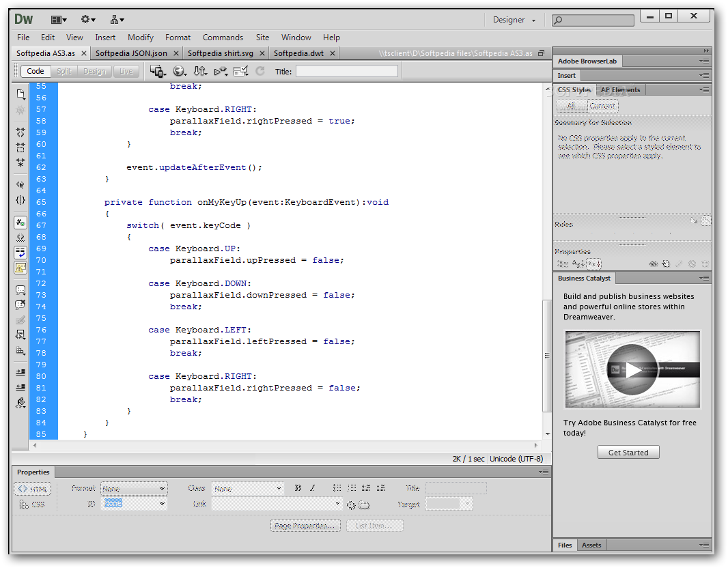Toggle Syntax Error Alerts icon
728x568 pixels.
[20, 268]
